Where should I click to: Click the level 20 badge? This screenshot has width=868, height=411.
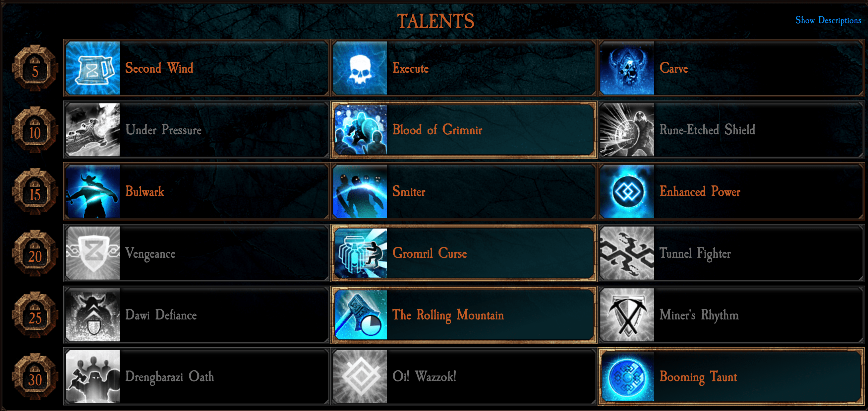tap(35, 253)
